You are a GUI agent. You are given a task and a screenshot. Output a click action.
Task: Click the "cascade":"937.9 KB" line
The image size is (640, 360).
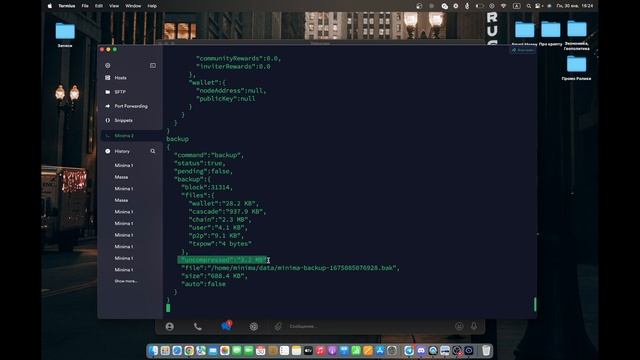click(x=227, y=211)
